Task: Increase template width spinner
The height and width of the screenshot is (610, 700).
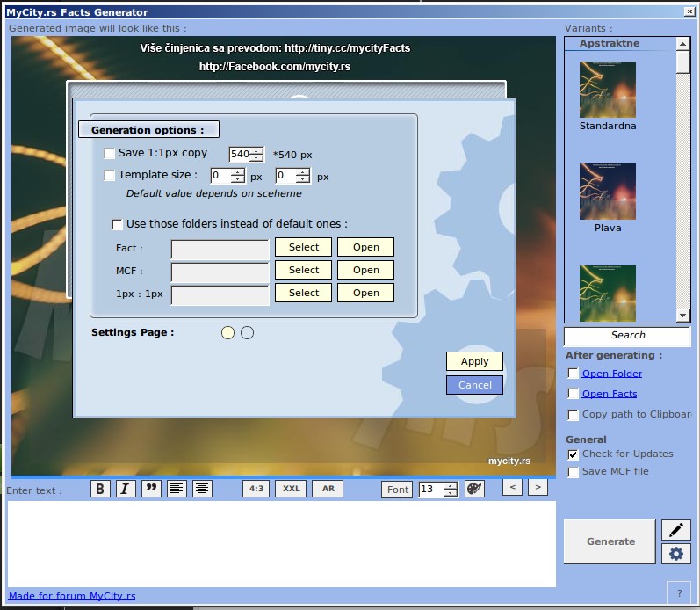Action: [238, 172]
